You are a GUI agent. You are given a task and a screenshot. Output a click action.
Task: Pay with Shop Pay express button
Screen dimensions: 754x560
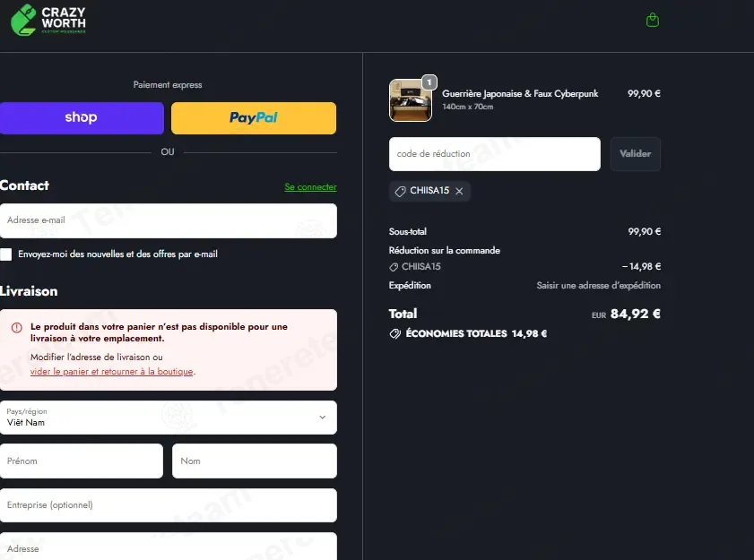click(82, 117)
